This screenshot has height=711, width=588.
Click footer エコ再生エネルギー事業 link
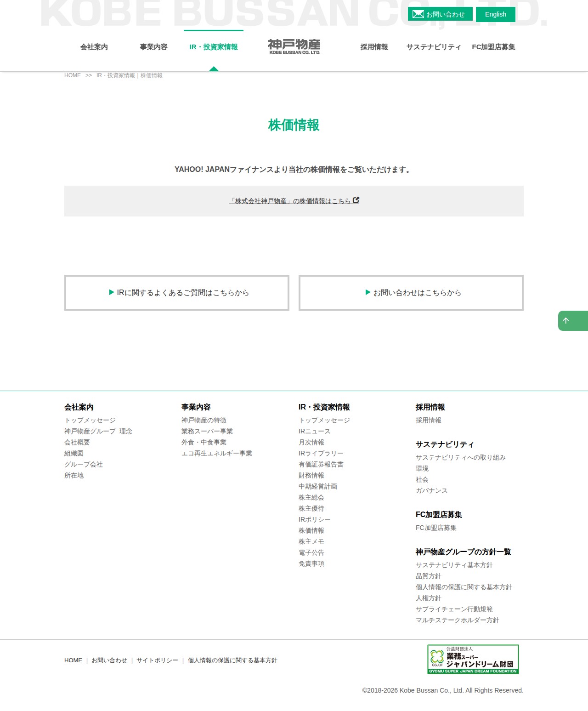217,453
